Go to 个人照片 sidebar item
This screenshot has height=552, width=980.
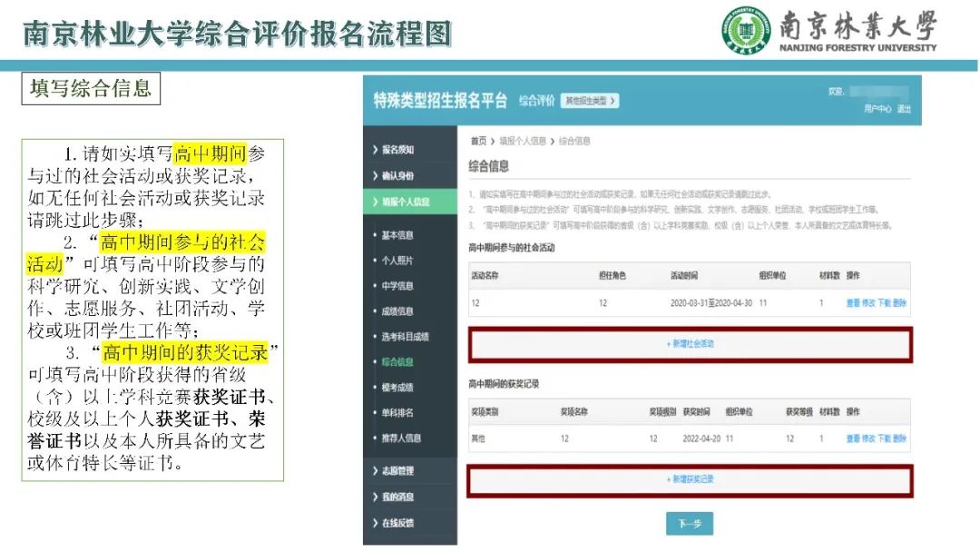(x=397, y=261)
